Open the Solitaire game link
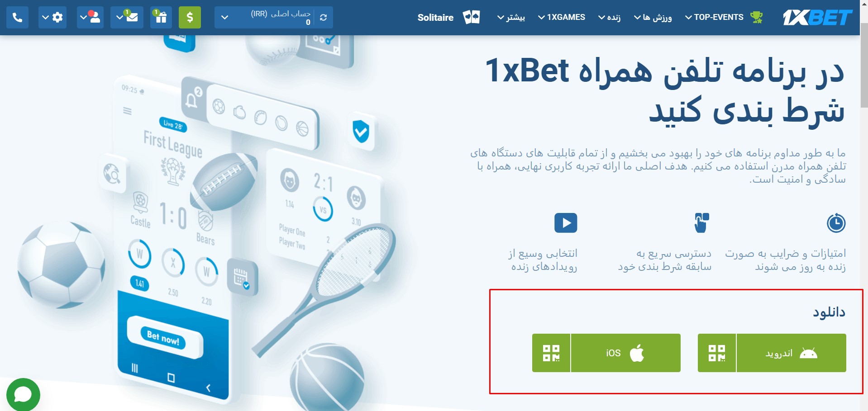This screenshot has width=868, height=411. coord(435,18)
